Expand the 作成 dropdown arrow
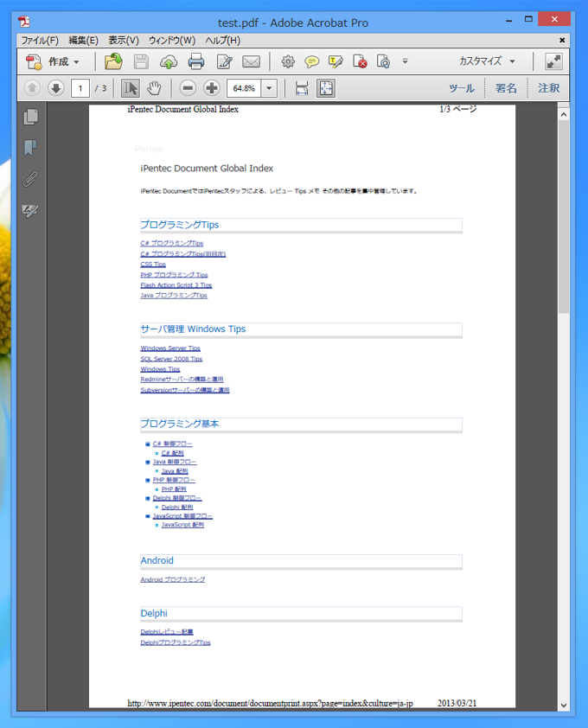Screen dimensions: 588x728 76,61
